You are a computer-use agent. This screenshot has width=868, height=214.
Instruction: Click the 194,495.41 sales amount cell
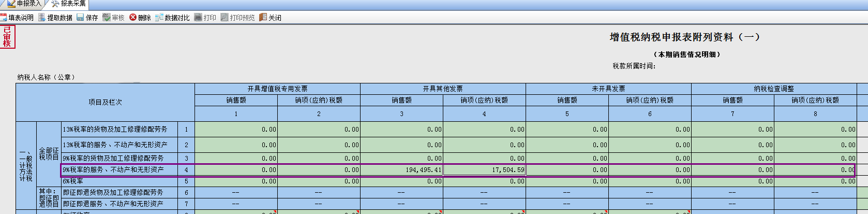[x=401, y=170]
